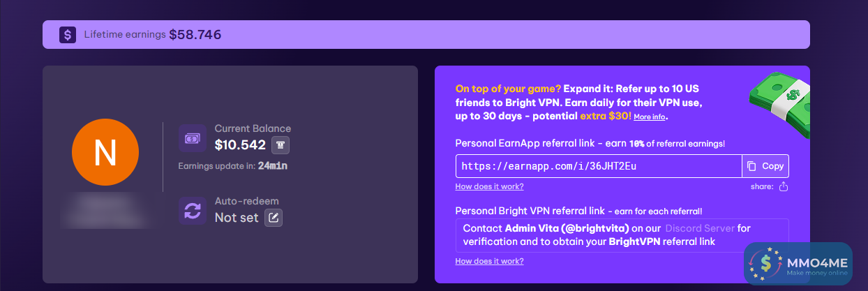Open the Discord Server link
The height and width of the screenshot is (291, 868).
point(699,228)
